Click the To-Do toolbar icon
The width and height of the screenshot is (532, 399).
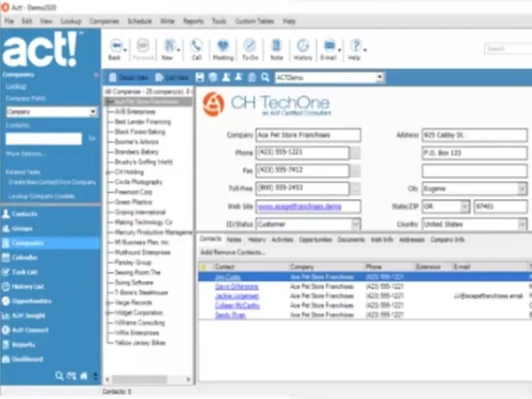click(x=250, y=47)
